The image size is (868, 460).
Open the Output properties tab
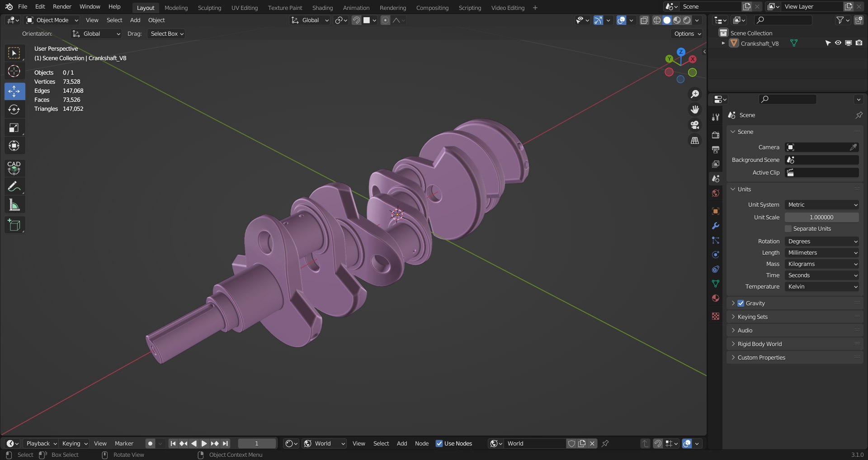(715, 149)
